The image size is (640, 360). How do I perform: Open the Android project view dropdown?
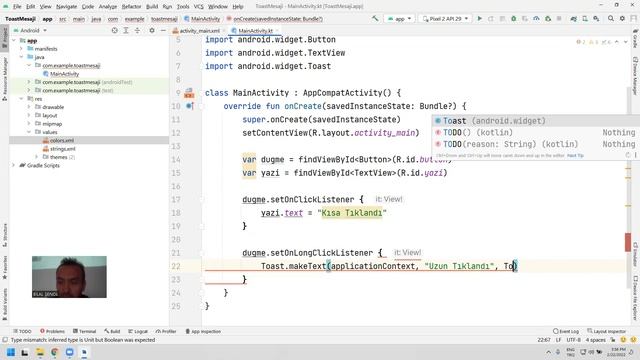pyautogui.click(x=30, y=31)
